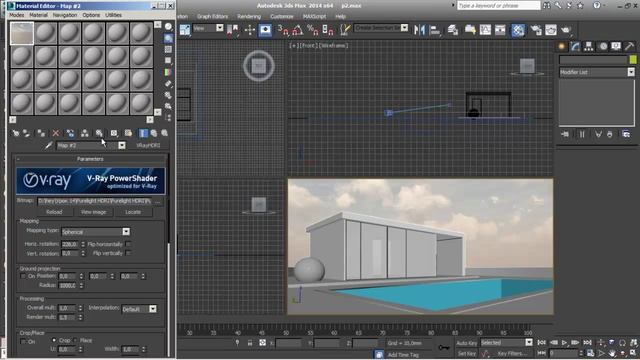Viewport: 640px width, 360px height.
Task: Click the Pin Stack icon under modifier list
Action: tap(565, 134)
